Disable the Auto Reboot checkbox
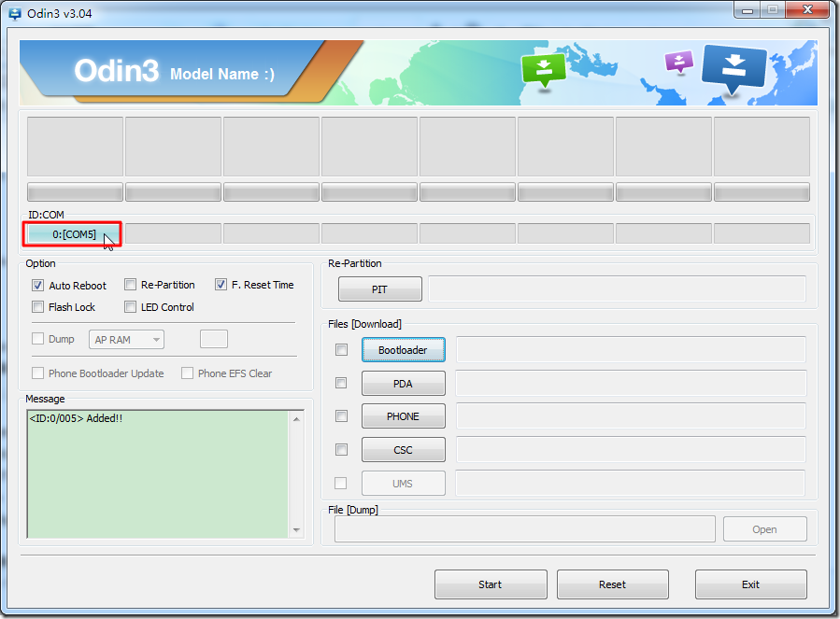Viewport: 840px width, 619px height. coord(37,286)
